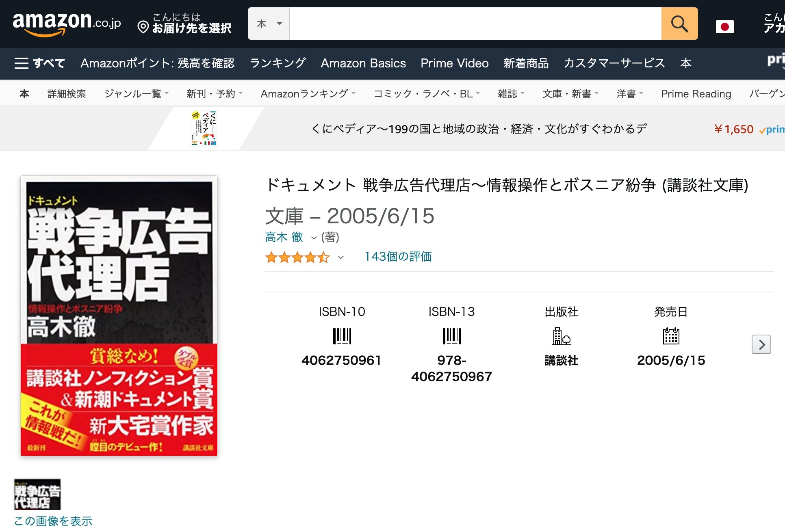785x532 pixels.
Task: Expand the ジャンル一覧 dropdown
Action: tap(137, 94)
